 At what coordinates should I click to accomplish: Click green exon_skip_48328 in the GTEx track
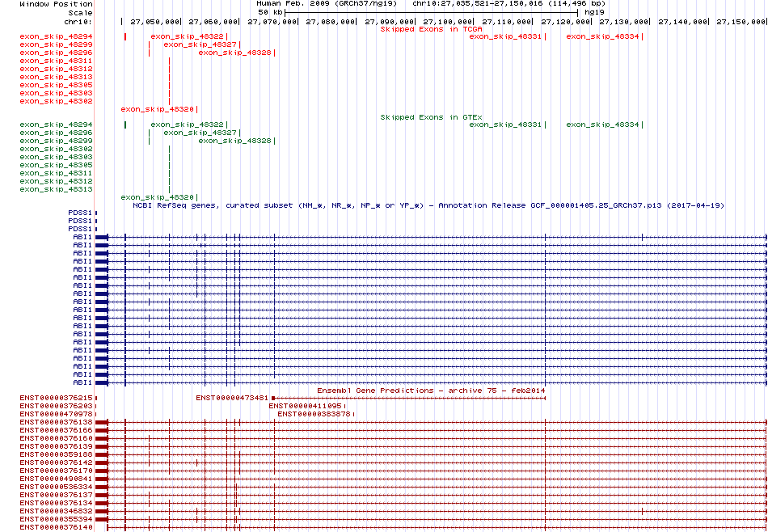[x=234, y=141]
